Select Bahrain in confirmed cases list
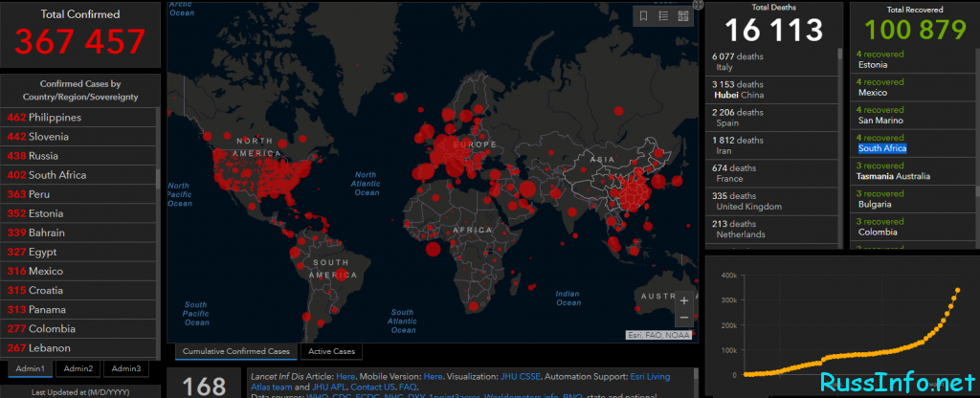Screen dimensions: 980x398 pyautogui.click(x=78, y=233)
